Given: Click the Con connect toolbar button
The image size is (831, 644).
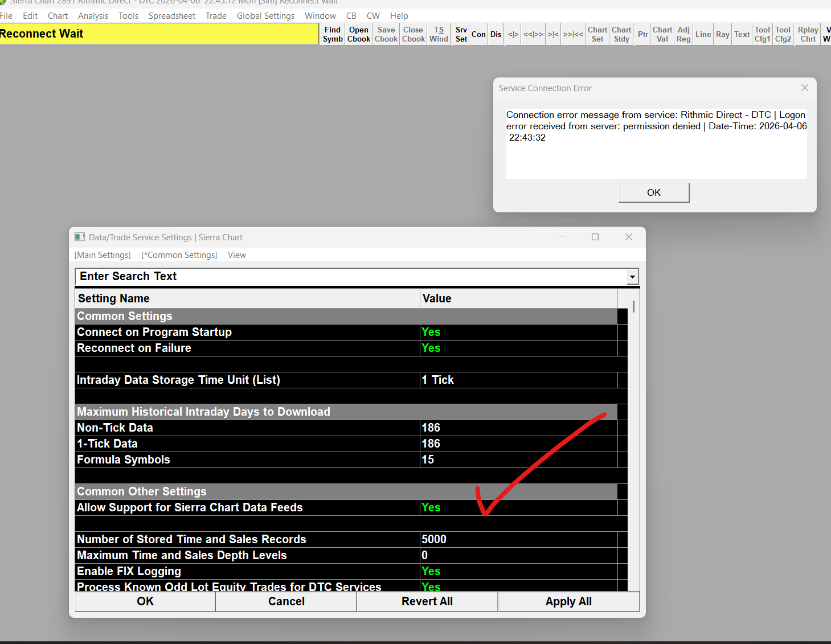Looking at the screenshot, I should tap(478, 34).
